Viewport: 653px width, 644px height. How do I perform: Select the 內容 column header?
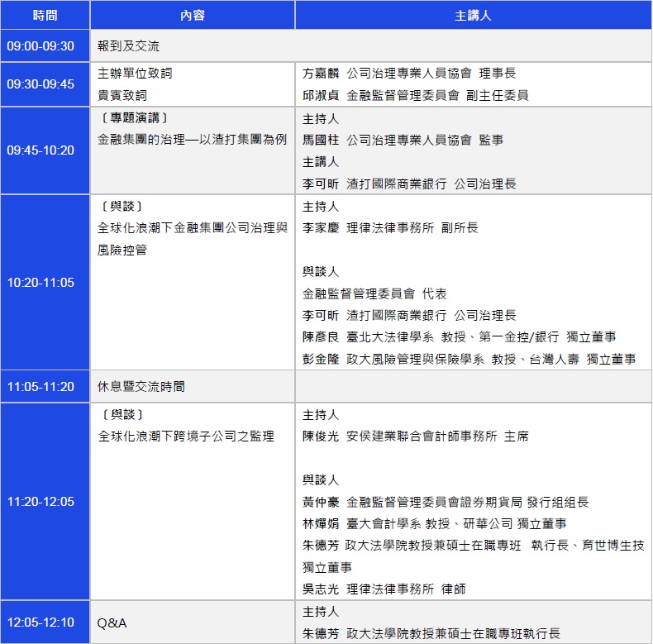(x=193, y=15)
